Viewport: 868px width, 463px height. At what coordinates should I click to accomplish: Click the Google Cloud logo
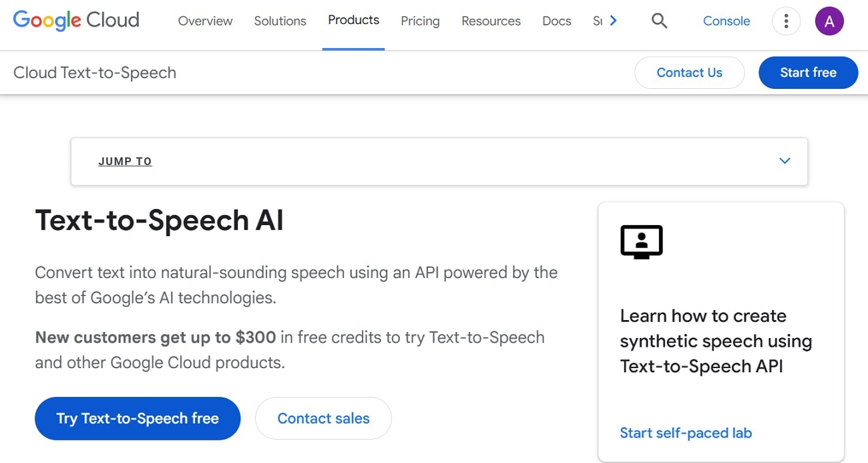(x=75, y=20)
